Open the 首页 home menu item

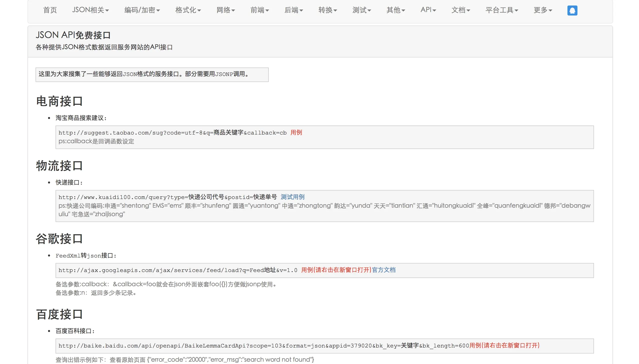pos(50,10)
